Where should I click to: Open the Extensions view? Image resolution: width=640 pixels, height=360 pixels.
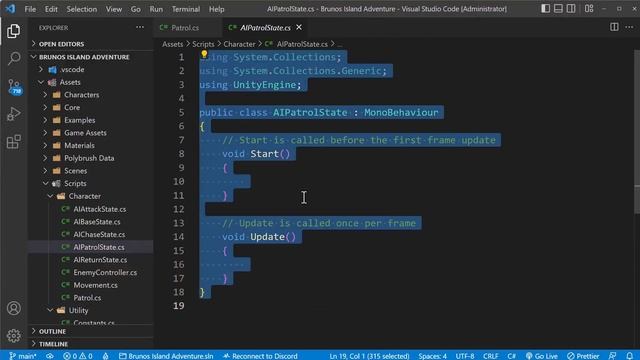pos(13,142)
